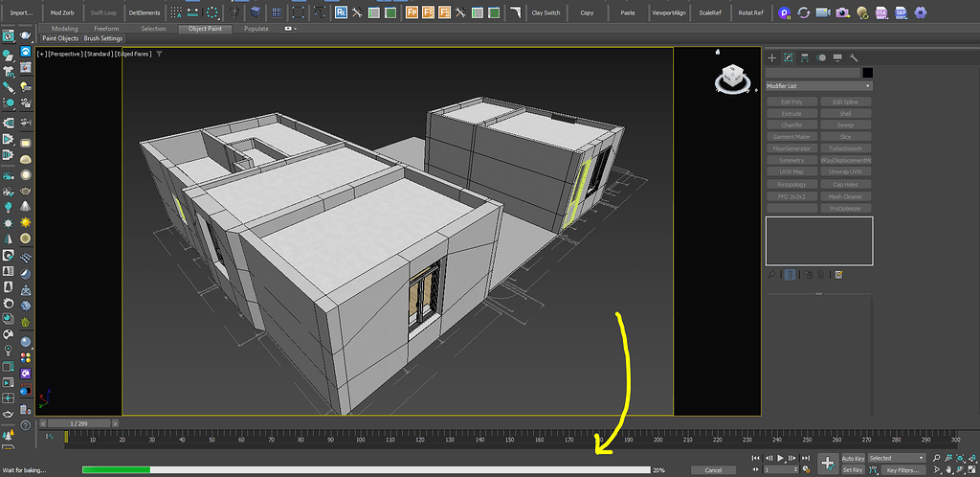
Task: Click the Rc script toolbar icon
Action: [x=342, y=11]
